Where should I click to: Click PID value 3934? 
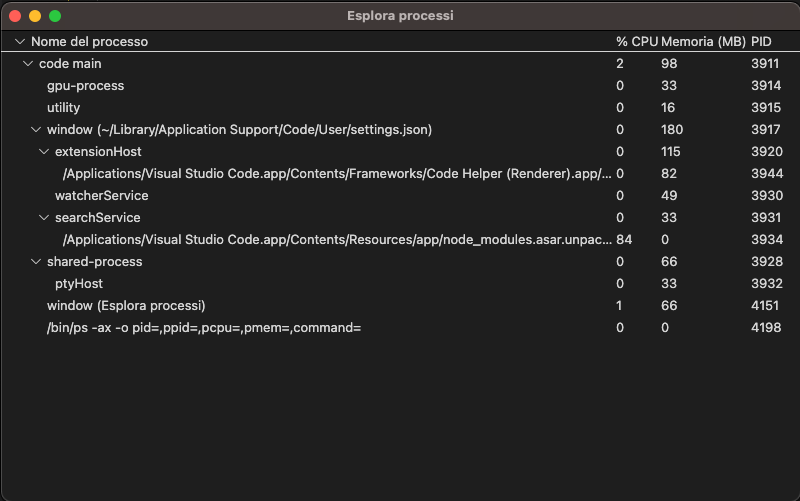767,239
